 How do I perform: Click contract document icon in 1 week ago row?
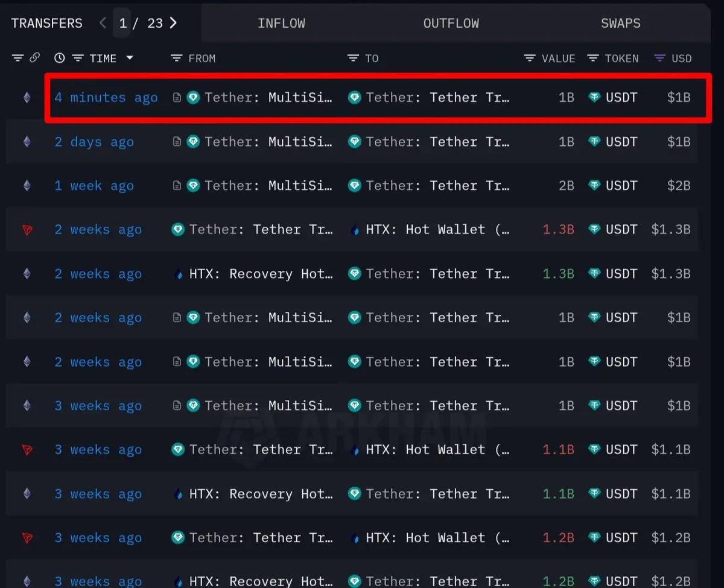click(177, 186)
